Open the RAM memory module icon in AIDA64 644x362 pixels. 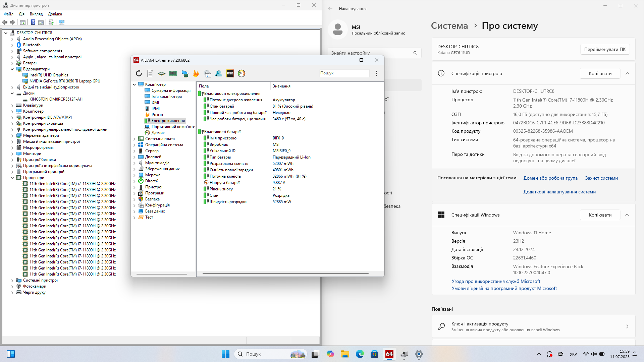tap(173, 73)
